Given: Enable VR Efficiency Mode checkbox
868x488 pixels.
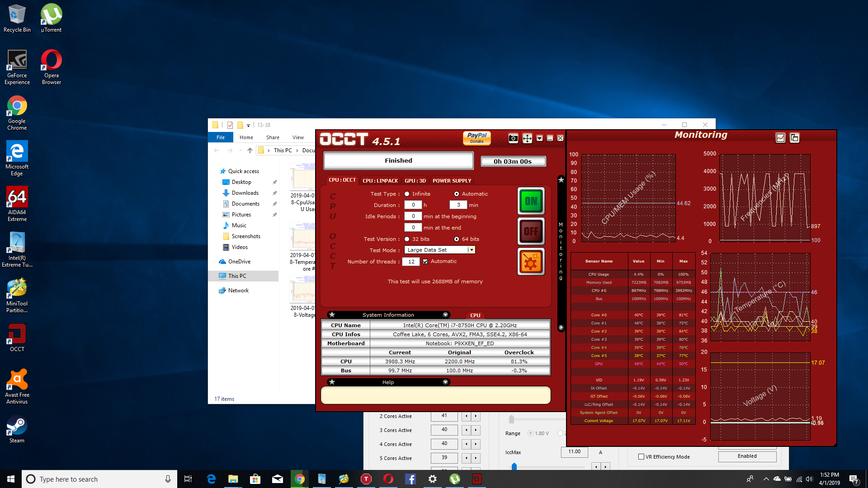Looking at the screenshot, I should coord(641,457).
